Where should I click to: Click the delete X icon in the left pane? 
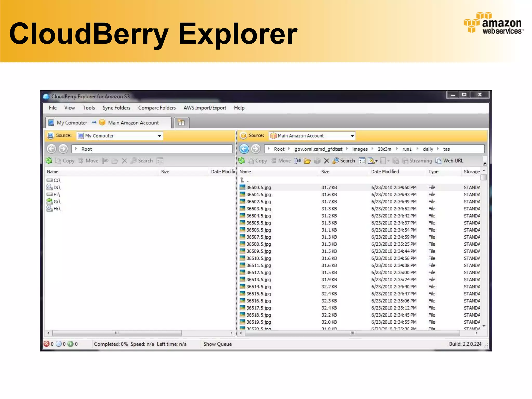click(x=124, y=161)
